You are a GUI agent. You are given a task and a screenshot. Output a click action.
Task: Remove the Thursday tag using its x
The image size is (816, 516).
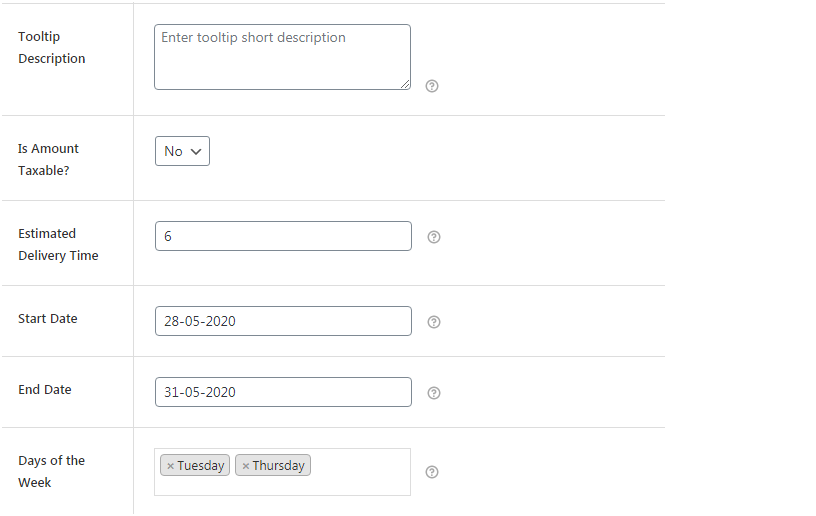click(245, 466)
